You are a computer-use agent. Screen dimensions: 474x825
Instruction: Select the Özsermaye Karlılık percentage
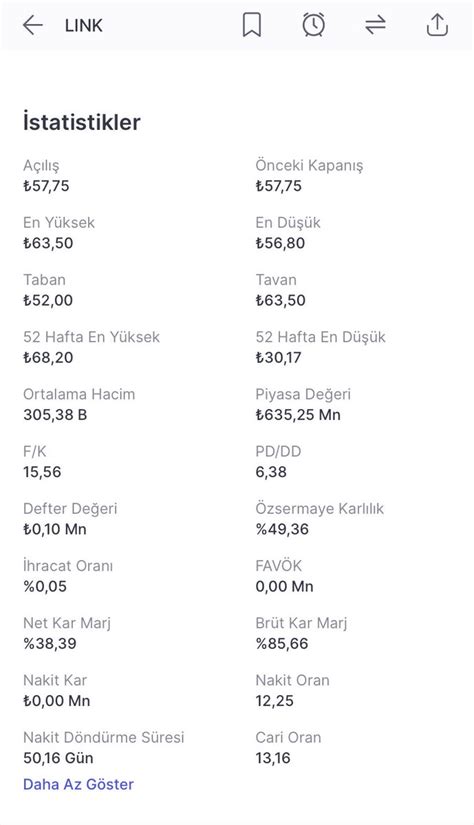tap(283, 529)
